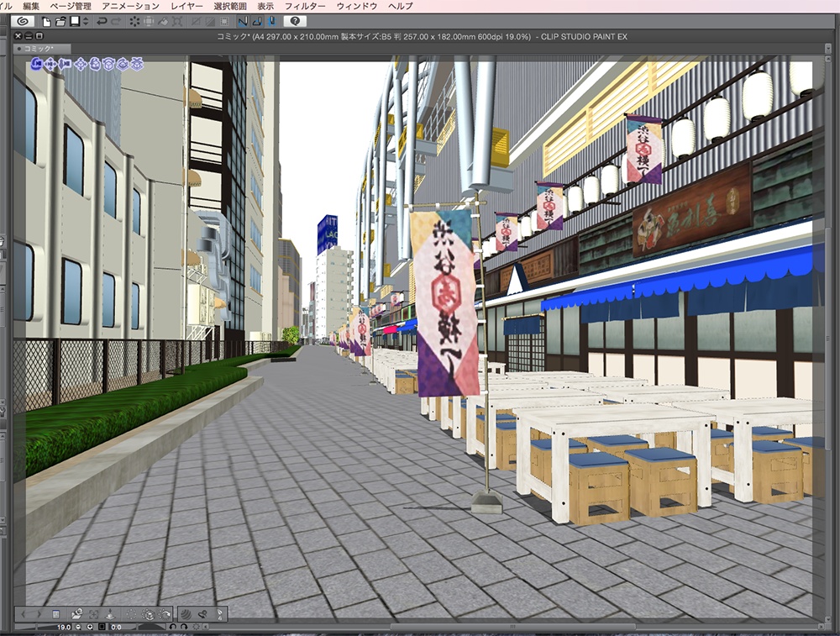
Task: Select the object rotate tool on the 3D toolbar
Action: 94,65
